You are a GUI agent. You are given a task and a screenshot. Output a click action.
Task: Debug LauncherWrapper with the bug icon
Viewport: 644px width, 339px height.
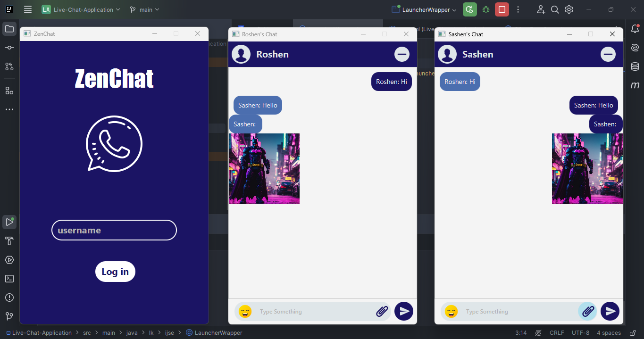tap(486, 9)
